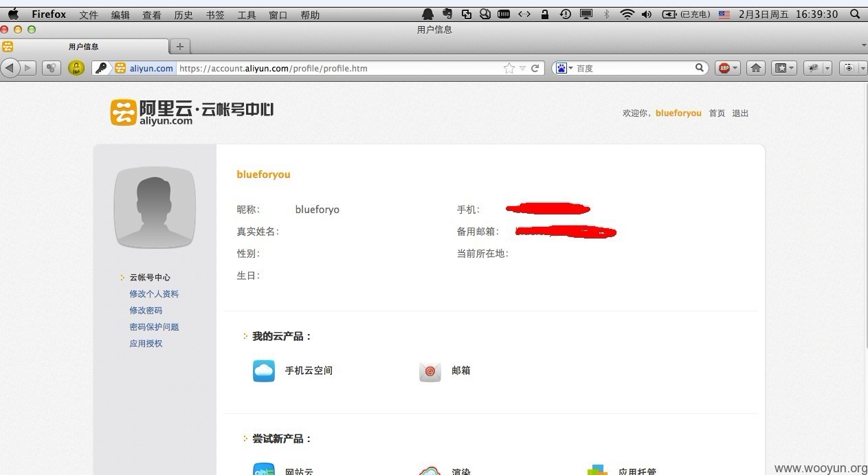Open 密码保护问题 sidebar link
The width and height of the screenshot is (868, 475).
tap(154, 327)
